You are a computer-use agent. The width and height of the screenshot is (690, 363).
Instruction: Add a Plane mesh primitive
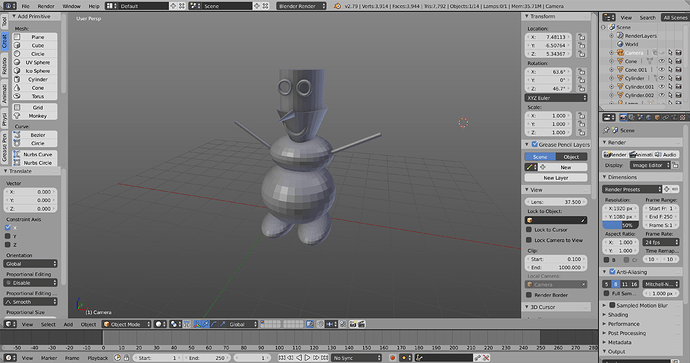coord(35,37)
